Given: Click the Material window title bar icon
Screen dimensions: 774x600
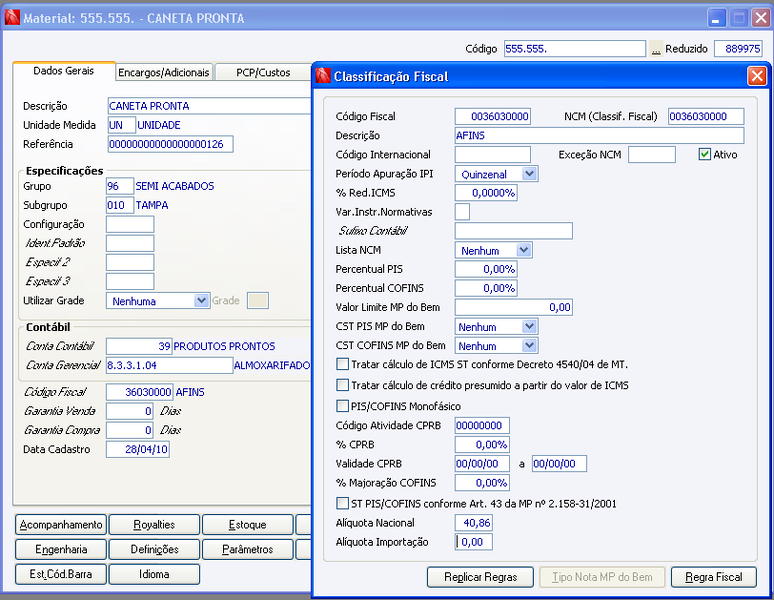Looking at the screenshot, I should point(12,18).
